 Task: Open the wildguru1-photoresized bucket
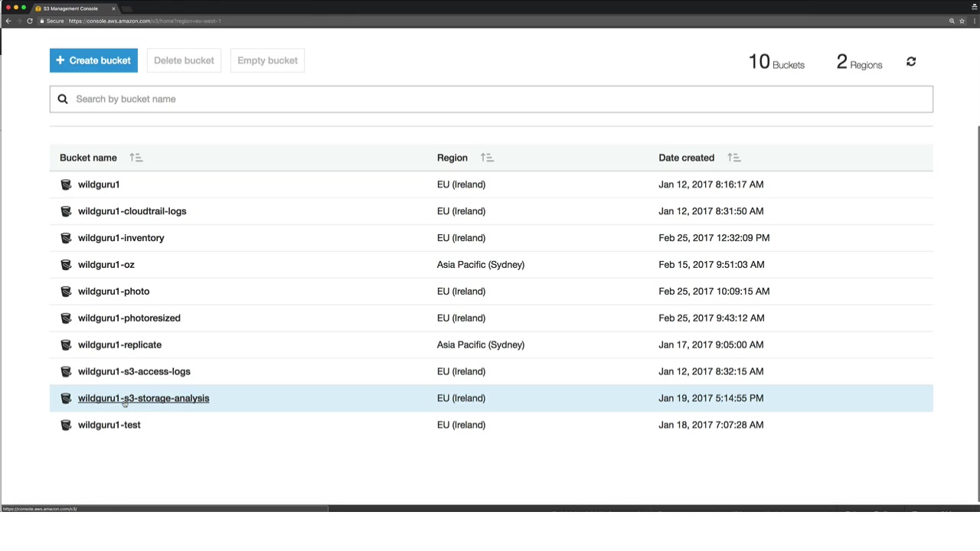(129, 318)
